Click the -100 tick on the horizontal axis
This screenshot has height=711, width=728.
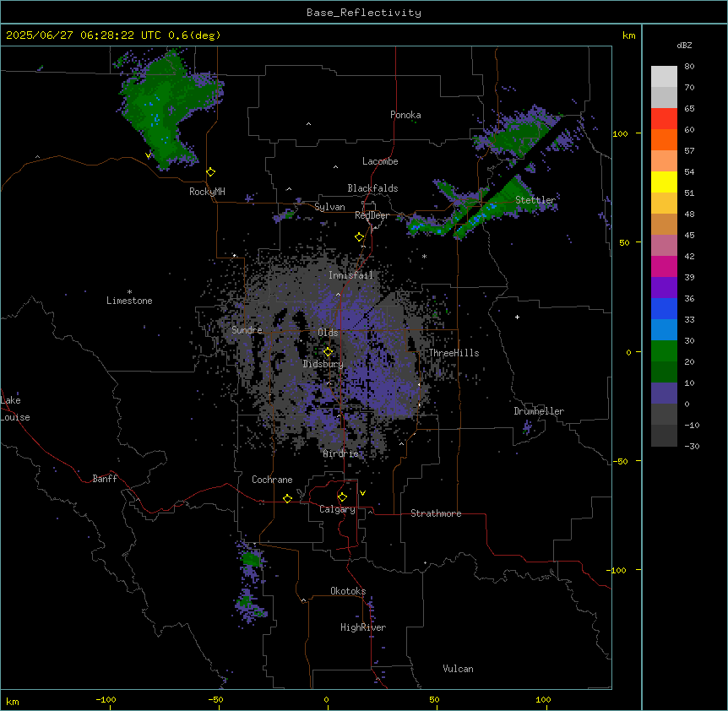point(106,699)
